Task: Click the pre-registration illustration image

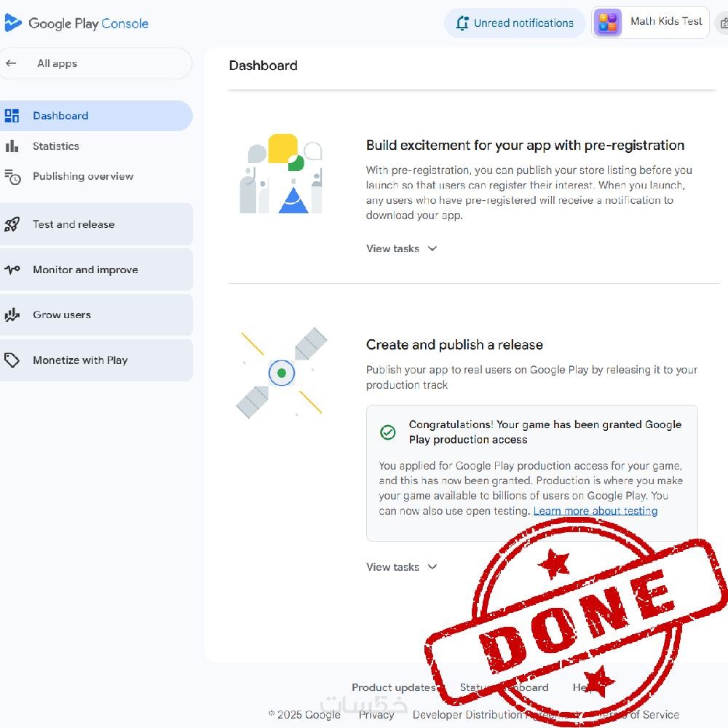Action: [281, 174]
